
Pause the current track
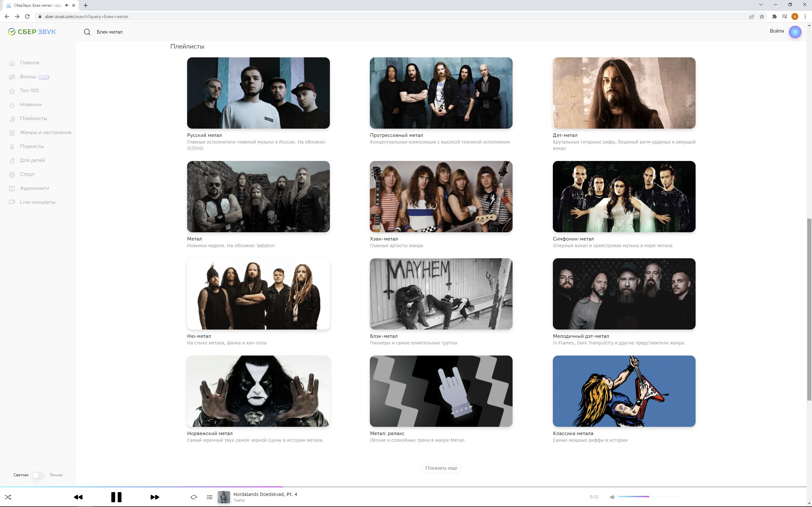(x=116, y=497)
